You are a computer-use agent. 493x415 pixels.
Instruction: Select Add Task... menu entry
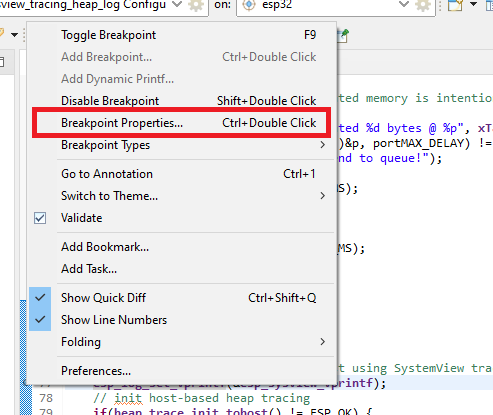182,269
